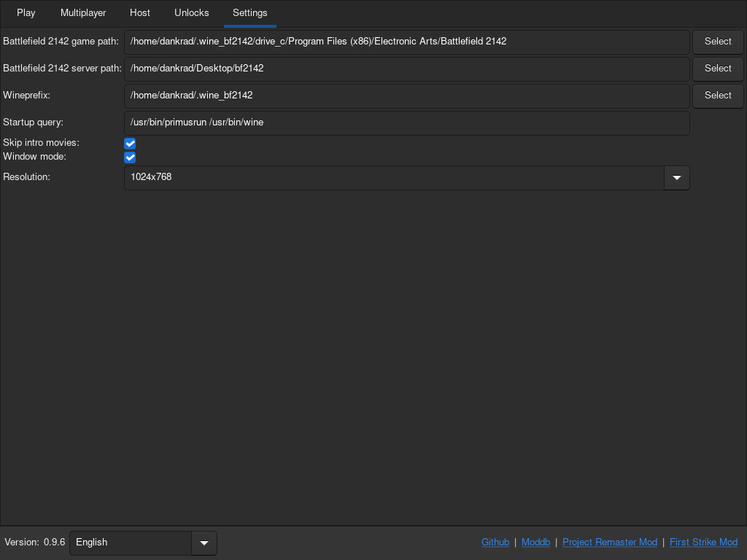The width and height of the screenshot is (747, 560).
Task: Open the Github link
Action: [495, 542]
